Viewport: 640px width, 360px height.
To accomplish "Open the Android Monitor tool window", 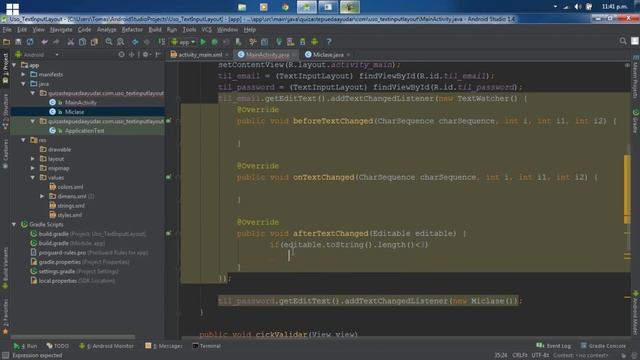I will pyautogui.click(x=107, y=346).
